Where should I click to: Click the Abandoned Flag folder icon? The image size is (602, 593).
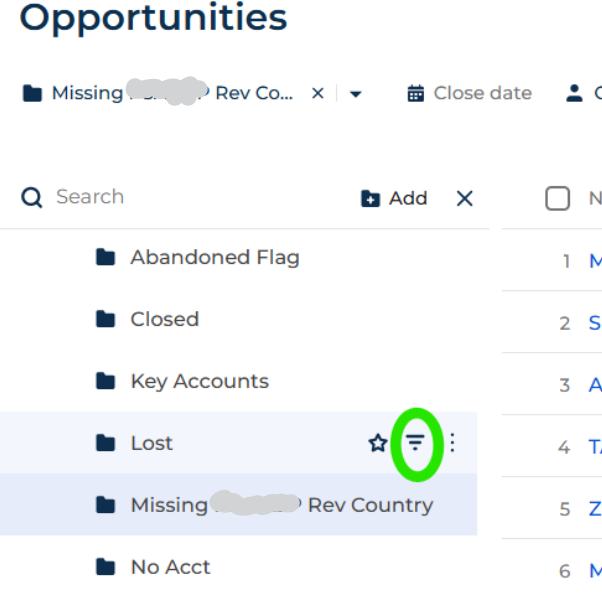tap(105, 257)
